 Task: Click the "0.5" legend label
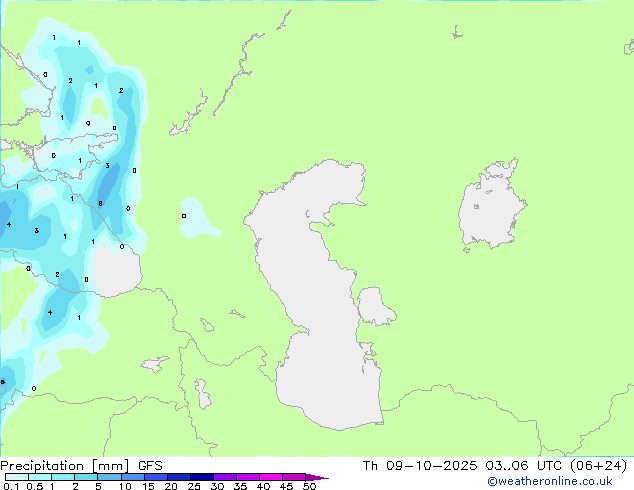point(35,486)
